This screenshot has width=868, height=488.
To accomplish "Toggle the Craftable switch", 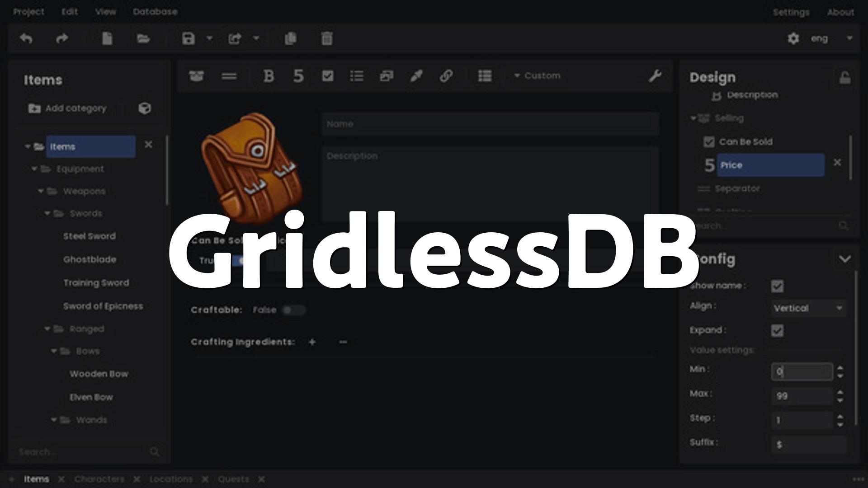I will point(293,310).
